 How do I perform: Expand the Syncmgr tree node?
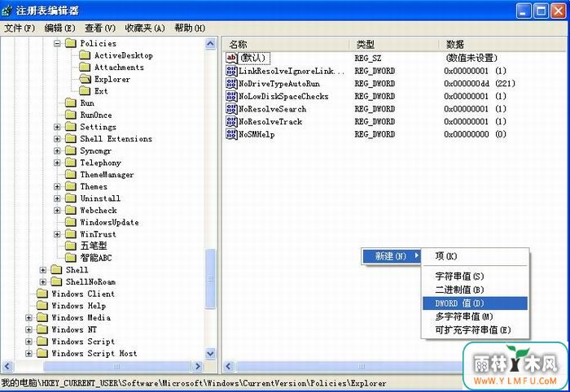point(57,151)
